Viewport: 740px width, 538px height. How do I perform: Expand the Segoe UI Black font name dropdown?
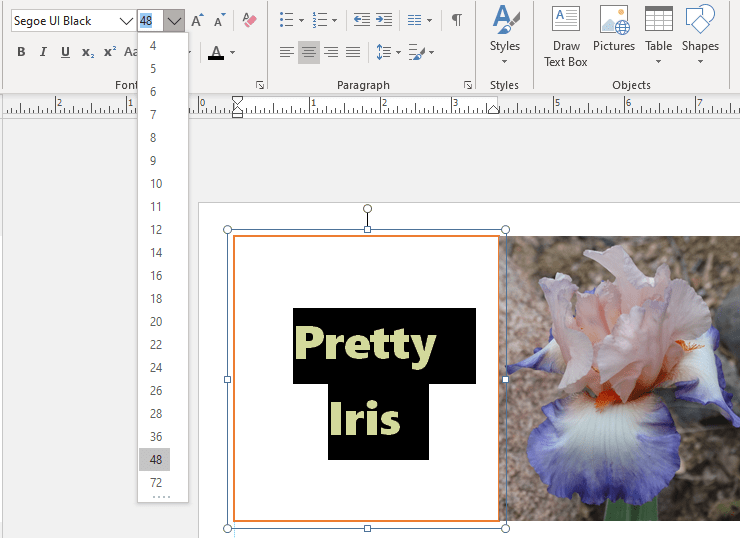[x=125, y=21]
